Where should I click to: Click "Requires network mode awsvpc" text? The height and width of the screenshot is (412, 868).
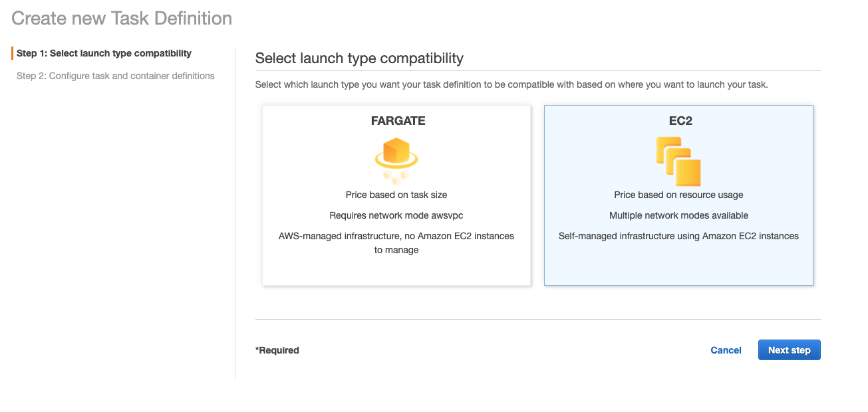396,215
